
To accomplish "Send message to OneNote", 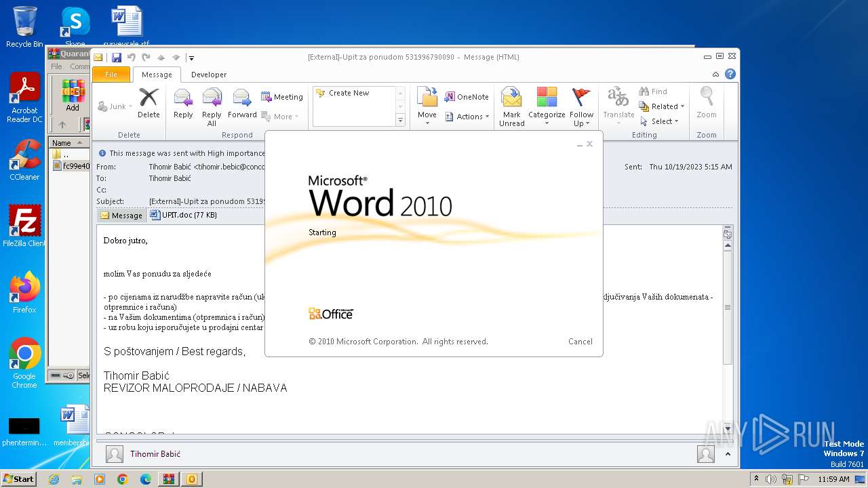I will (467, 97).
